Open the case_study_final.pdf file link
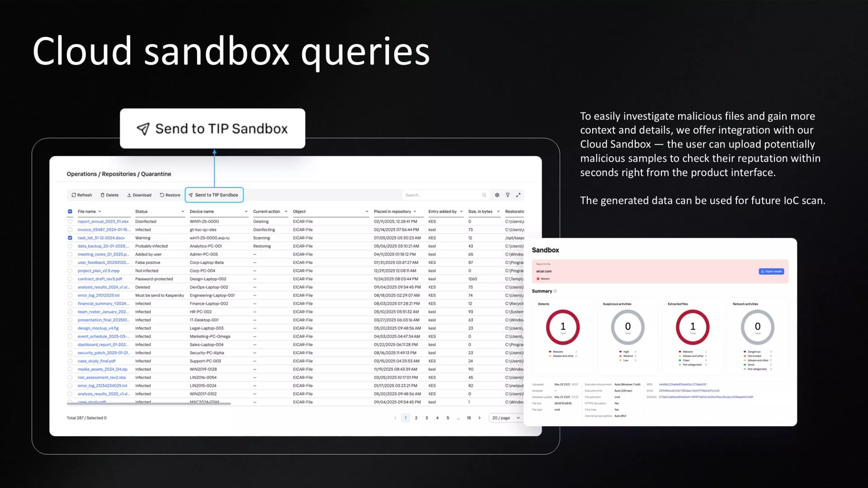Image resolution: width=868 pixels, height=488 pixels. (97, 361)
